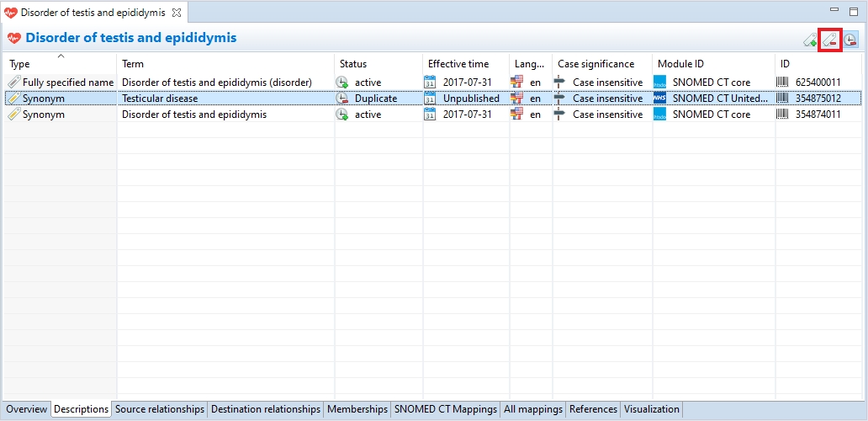This screenshot has height=421, width=868.
Task: Go to the Visualization tab
Action: click(x=651, y=409)
